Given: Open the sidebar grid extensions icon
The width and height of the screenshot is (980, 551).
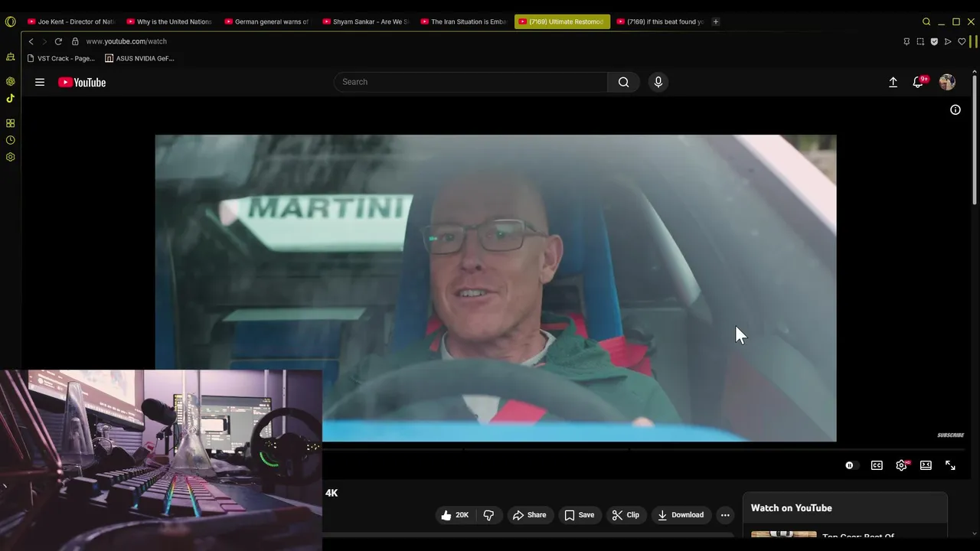Looking at the screenshot, I should point(10,123).
